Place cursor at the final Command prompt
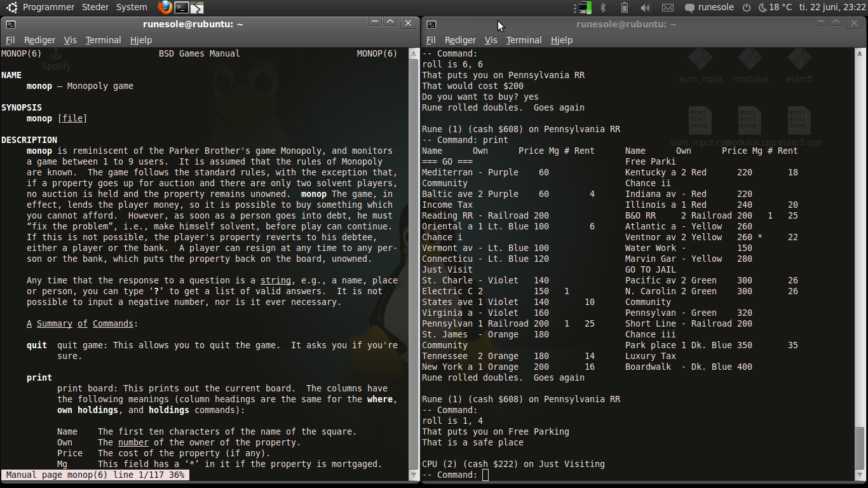Image resolution: width=868 pixels, height=488 pixels. click(x=485, y=475)
